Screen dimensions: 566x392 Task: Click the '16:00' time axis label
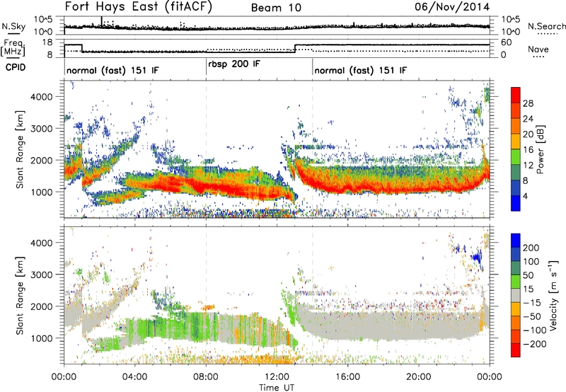(347, 377)
